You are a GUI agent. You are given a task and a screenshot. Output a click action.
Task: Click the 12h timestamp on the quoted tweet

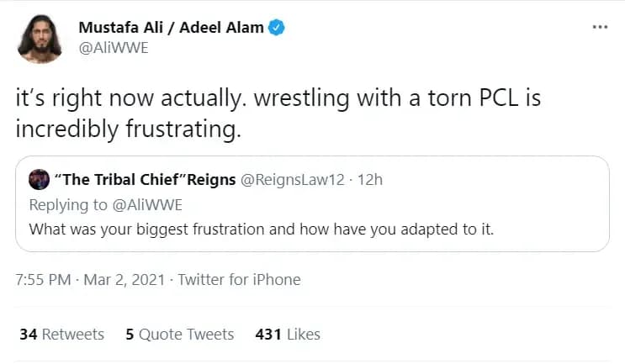[371, 181]
